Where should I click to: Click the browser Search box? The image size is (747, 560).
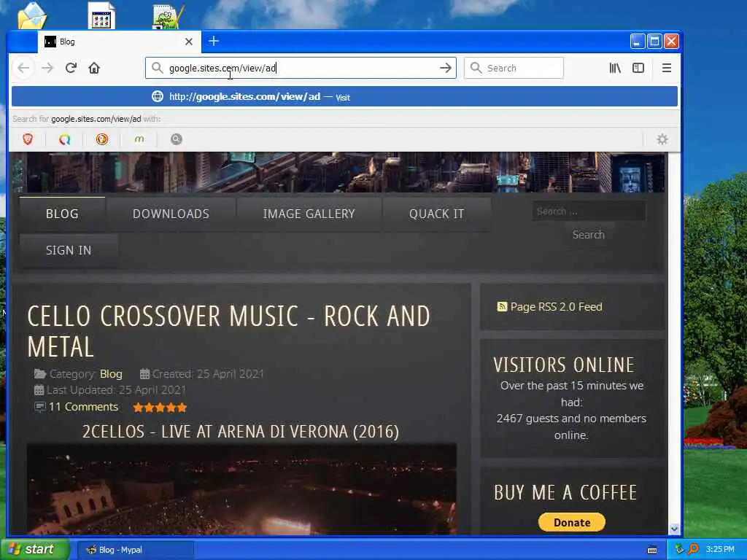(x=514, y=68)
